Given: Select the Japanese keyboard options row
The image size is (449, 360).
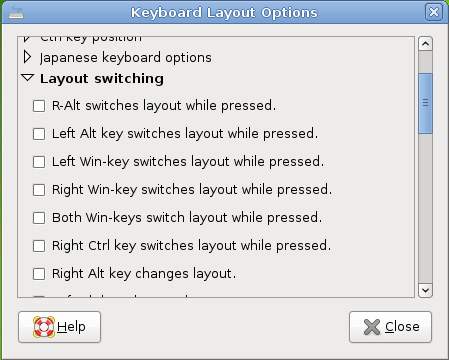Looking at the screenshot, I should point(126,58).
